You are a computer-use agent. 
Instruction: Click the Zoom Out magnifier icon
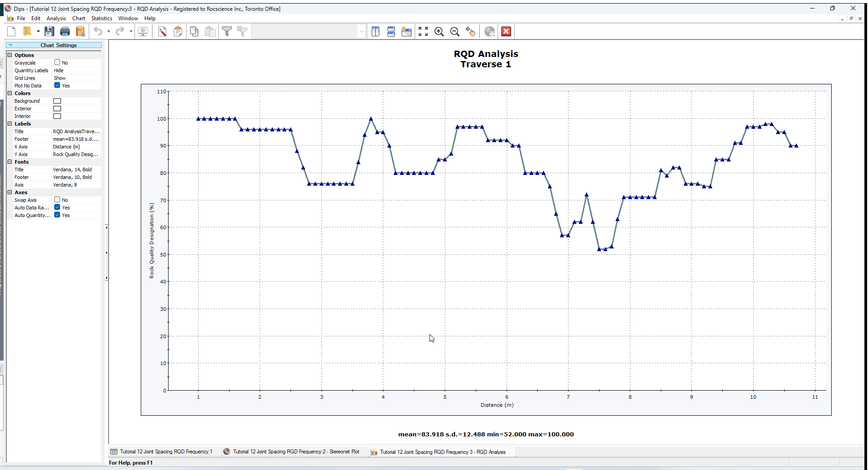point(455,31)
